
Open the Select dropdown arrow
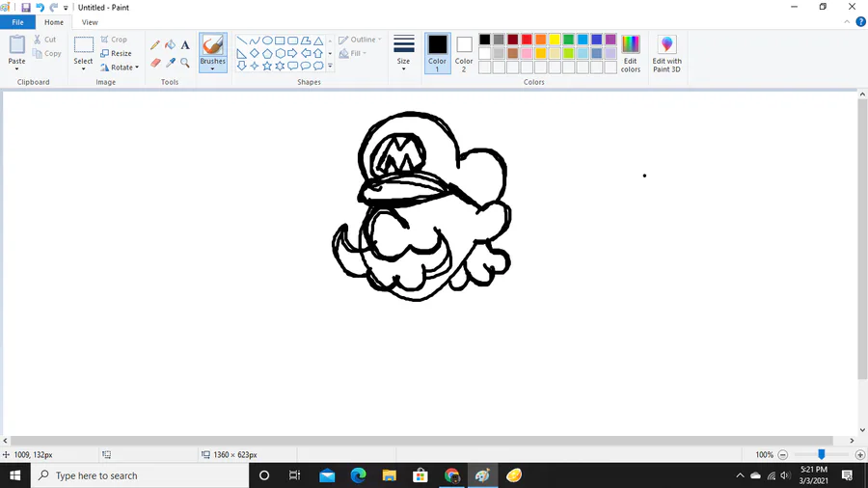pos(83,68)
